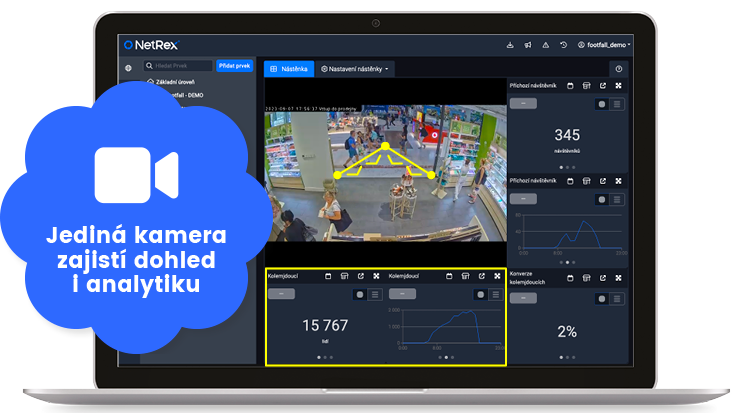Open announcements megaphone icon
Image resolution: width=732 pixels, height=413 pixels.
click(x=527, y=45)
